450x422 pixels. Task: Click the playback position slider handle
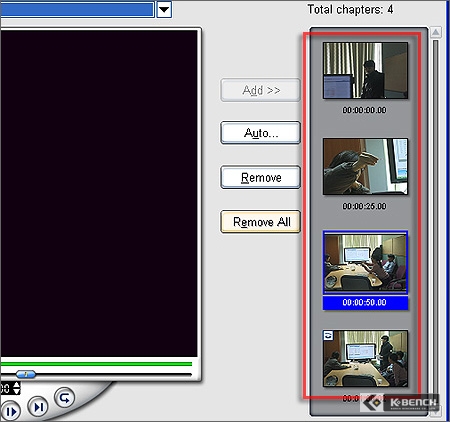(26, 374)
